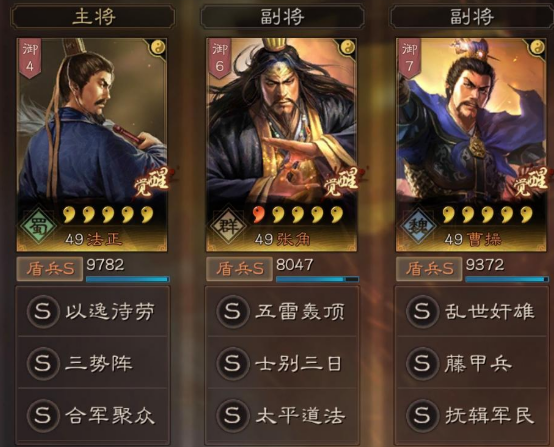The width and height of the screenshot is (554, 447).
Task: Select the 主将 slot header
Action: 93,17
